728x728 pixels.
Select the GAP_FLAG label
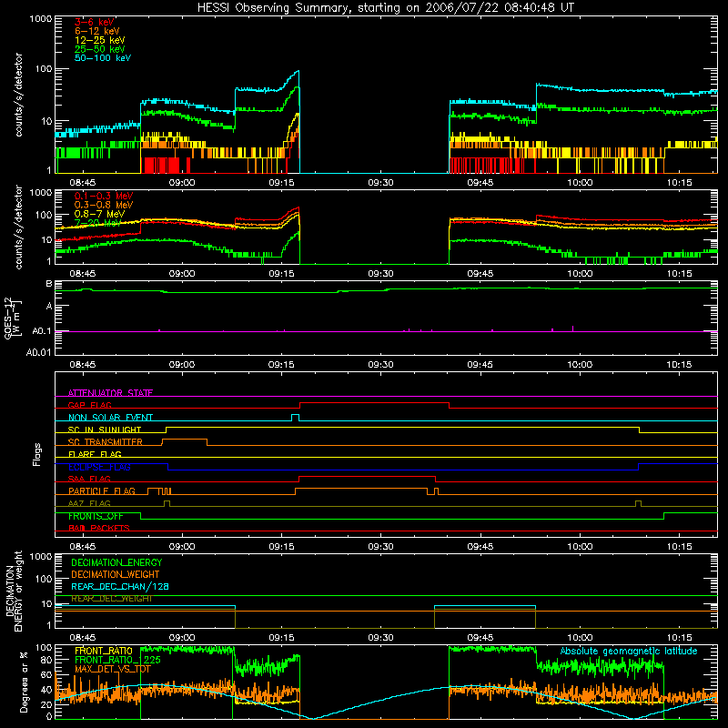tap(89, 405)
